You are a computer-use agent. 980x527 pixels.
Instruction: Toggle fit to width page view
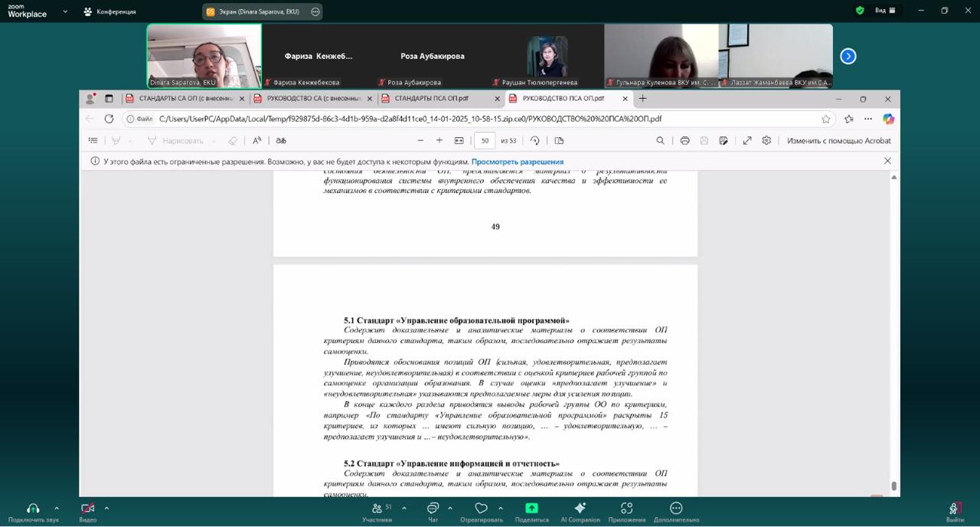click(459, 141)
